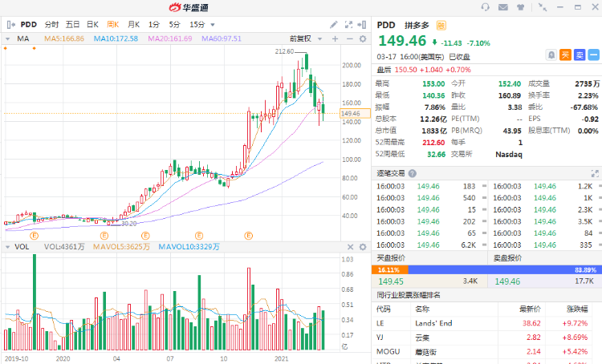Image resolution: width=602 pixels, height=364 pixels.
Task: Click earnings marker E near 07
Action: coord(199,236)
